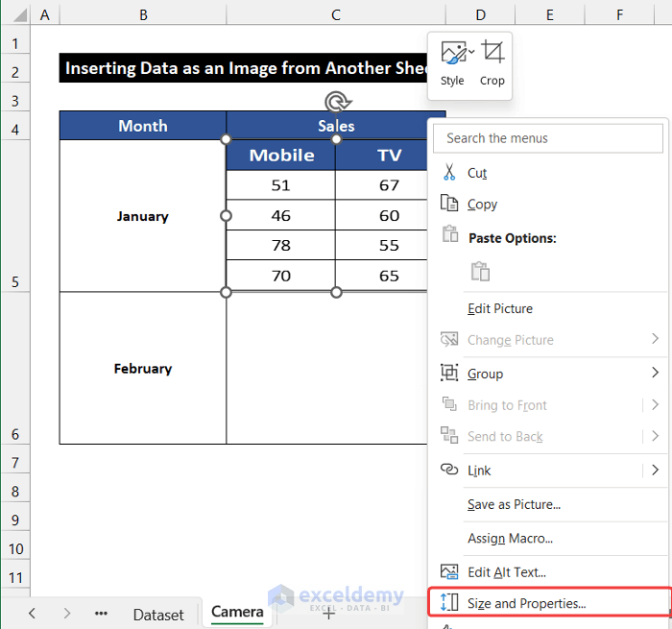Image resolution: width=672 pixels, height=629 pixels.
Task: Click the top-left corner handle of the picture
Action: tap(226, 139)
